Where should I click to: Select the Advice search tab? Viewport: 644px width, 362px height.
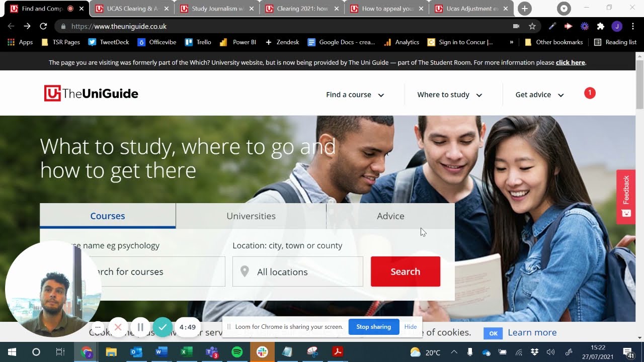(x=390, y=216)
